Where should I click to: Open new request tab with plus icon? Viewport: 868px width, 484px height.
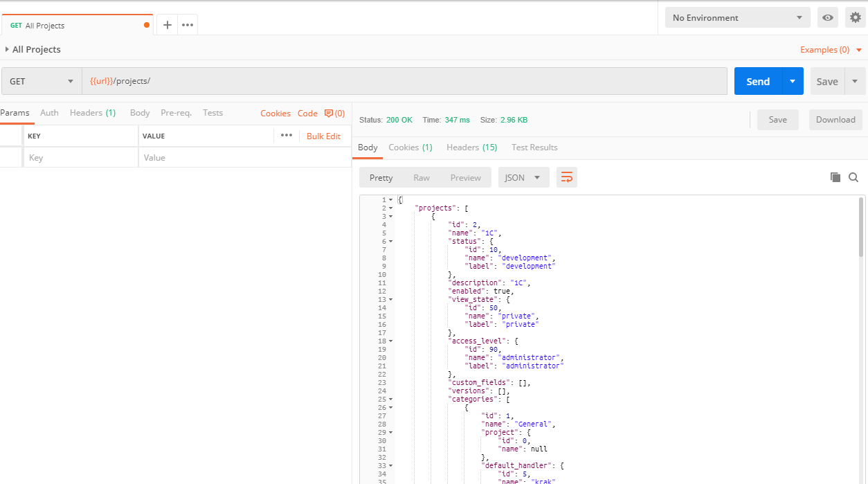[167, 25]
